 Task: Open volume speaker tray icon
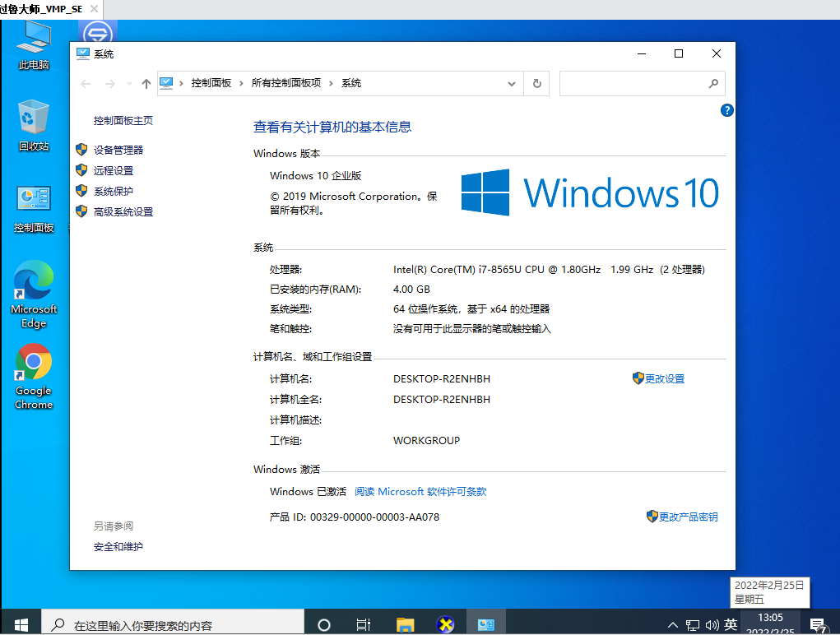coord(712,625)
